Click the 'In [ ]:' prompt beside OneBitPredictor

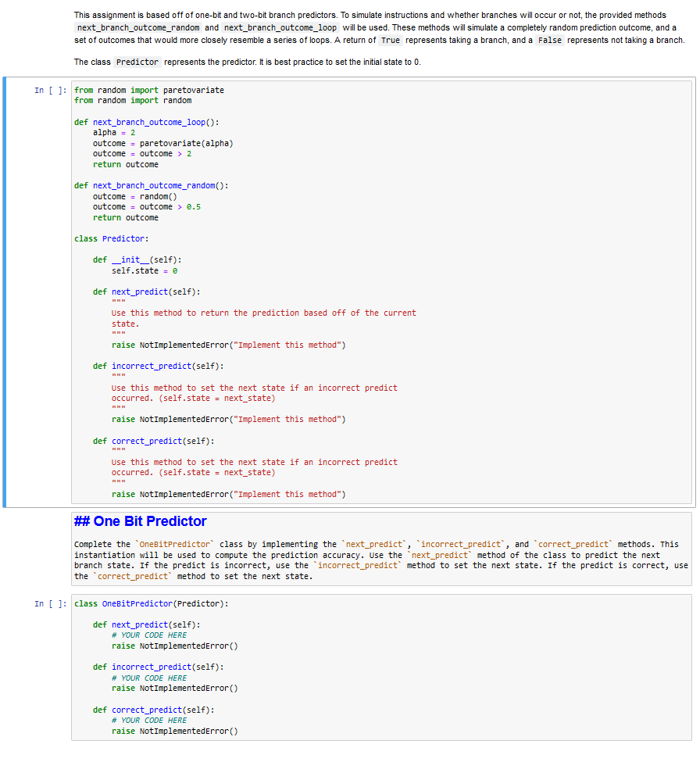point(51,603)
